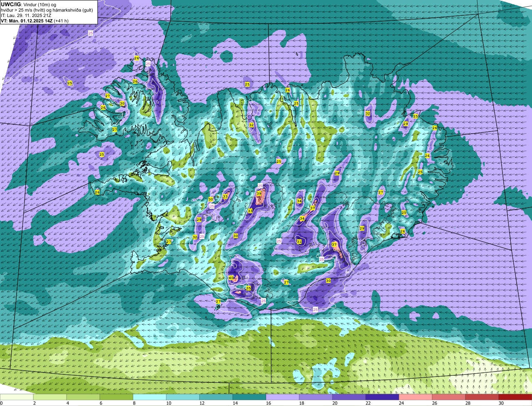Select the 24–26 m/s legend color swatch
This screenshot has height=406, width=532.
(x=416, y=397)
